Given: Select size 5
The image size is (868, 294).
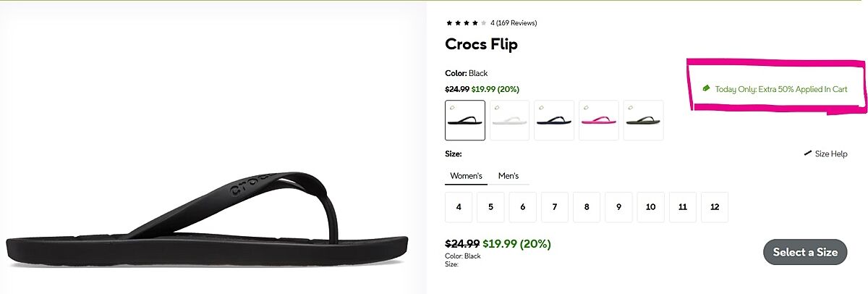Looking at the screenshot, I should tap(490, 207).
